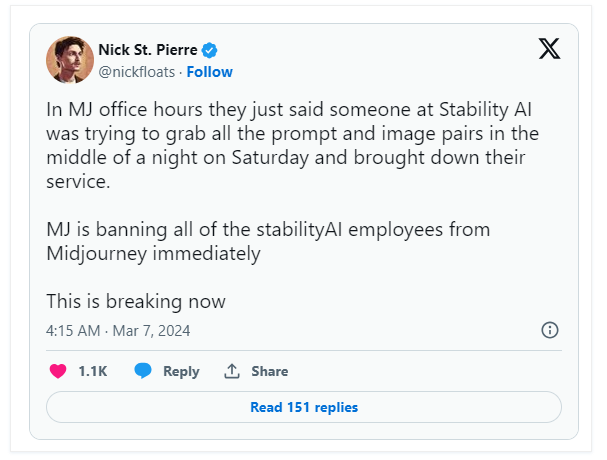This screenshot has width=607, height=460.
Task: Open the Read 151 replies button
Action: (x=304, y=407)
